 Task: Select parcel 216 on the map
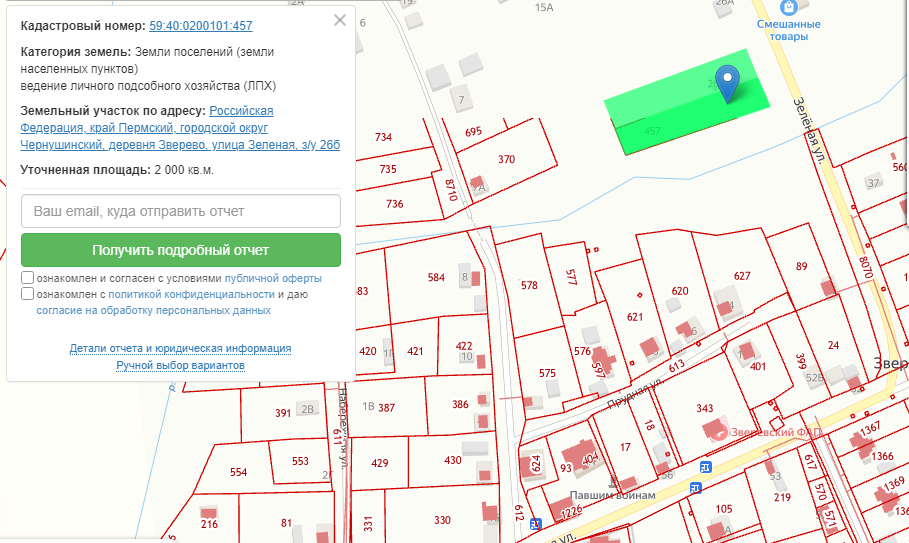point(209,524)
